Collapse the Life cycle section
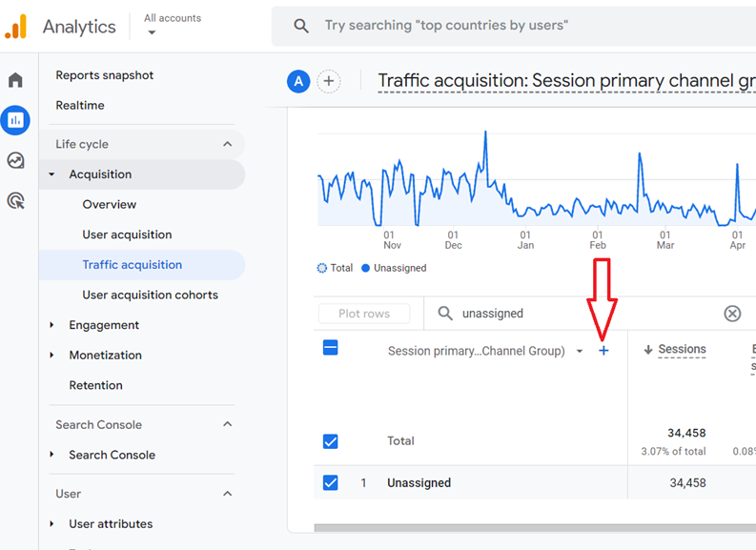756x550 pixels. tap(227, 144)
